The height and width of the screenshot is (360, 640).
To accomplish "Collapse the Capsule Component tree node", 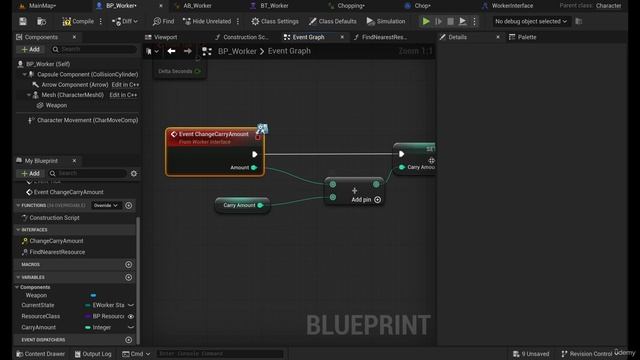I will click(24, 74).
